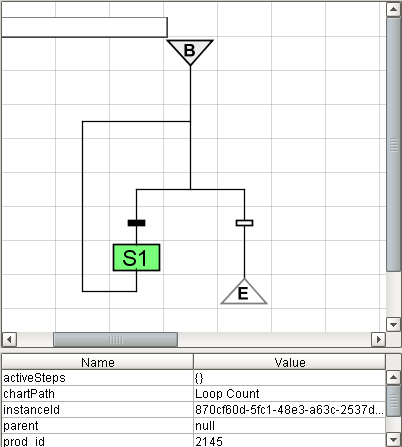402x447 pixels.
Task: Click the green S1 step
Action: tap(136, 258)
